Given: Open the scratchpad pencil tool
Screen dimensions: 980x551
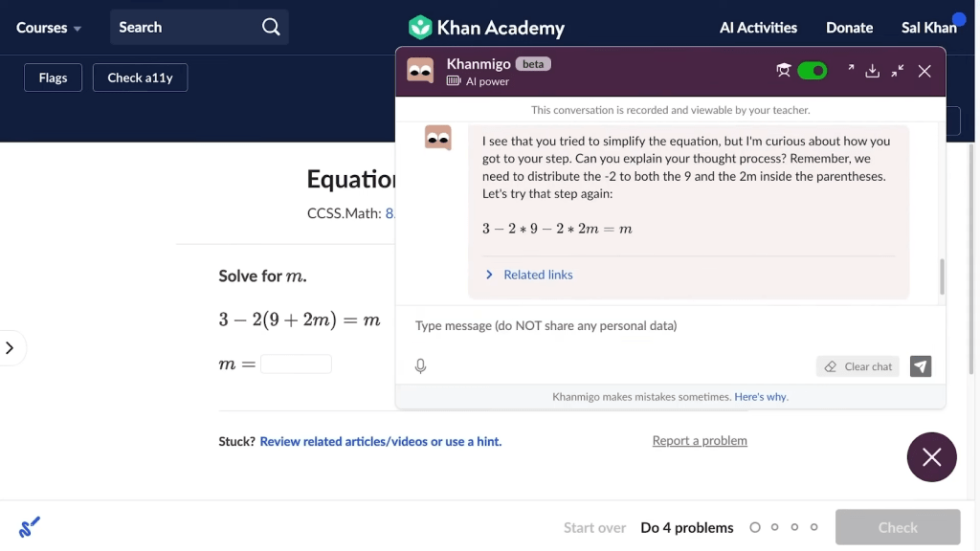Looking at the screenshot, I should tap(30, 527).
